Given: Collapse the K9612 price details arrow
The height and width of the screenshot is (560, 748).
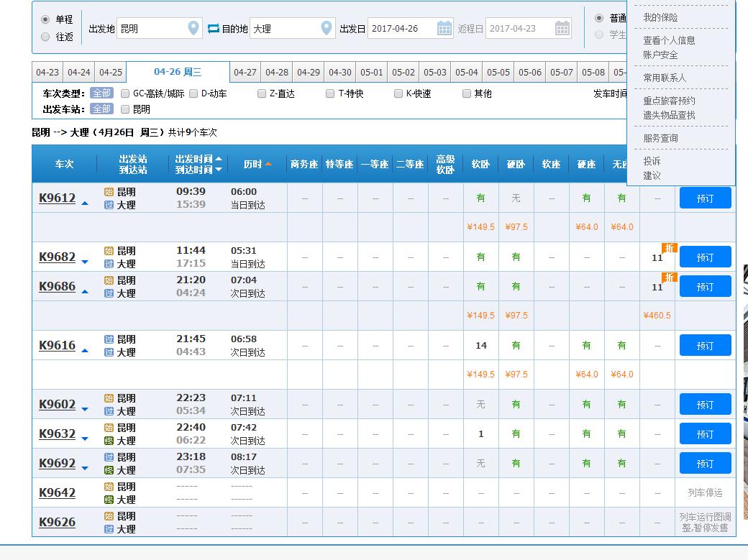Looking at the screenshot, I should click(85, 203).
